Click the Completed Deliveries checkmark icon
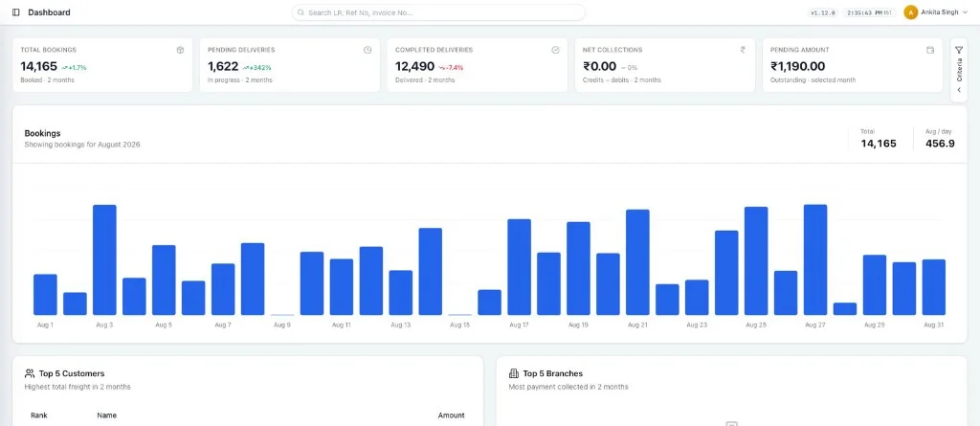 (x=555, y=50)
